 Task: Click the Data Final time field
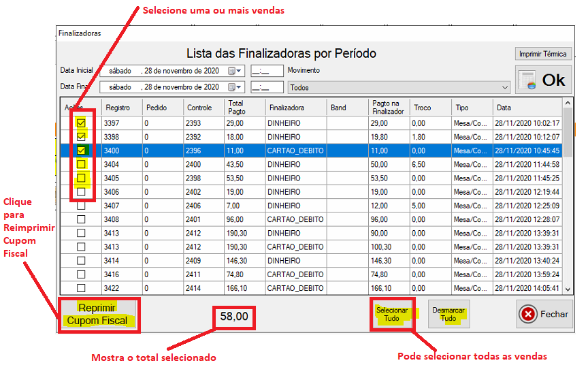tap(267, 87)
